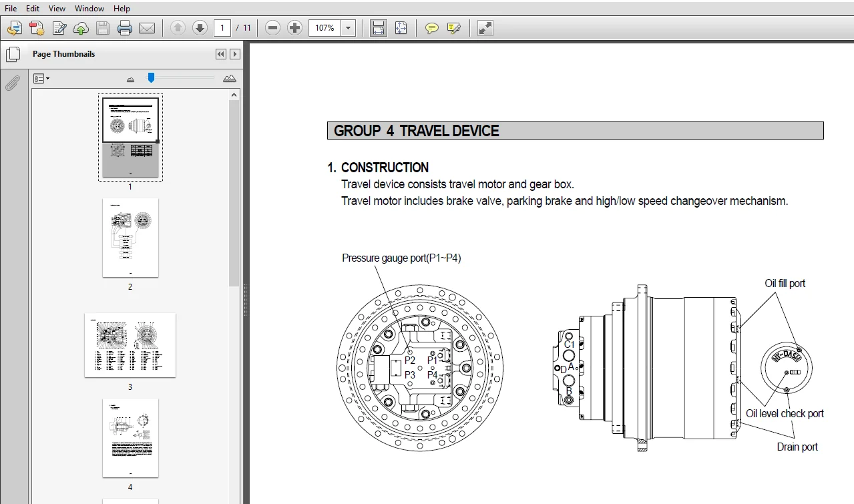Click the 'Drain port' label
Image resolution: width=854 pixels, height=504 pixels.
(x=797, y=447)
